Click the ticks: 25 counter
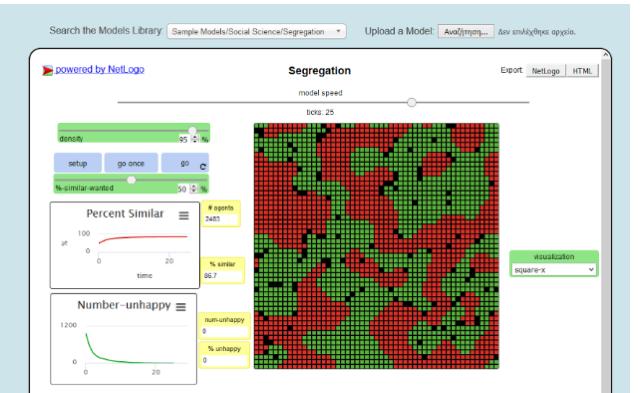The width and height of the screenshot is (641, 393). point(320,112)
